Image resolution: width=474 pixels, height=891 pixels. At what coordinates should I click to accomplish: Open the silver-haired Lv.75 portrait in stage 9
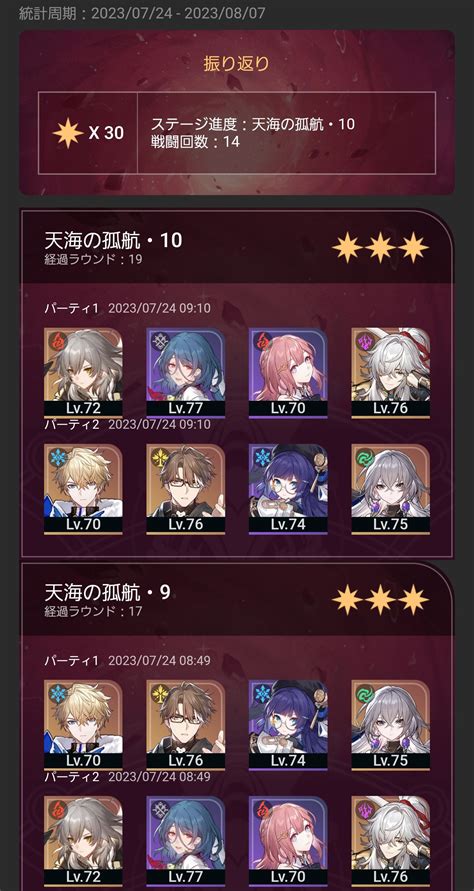coord(390,725)
